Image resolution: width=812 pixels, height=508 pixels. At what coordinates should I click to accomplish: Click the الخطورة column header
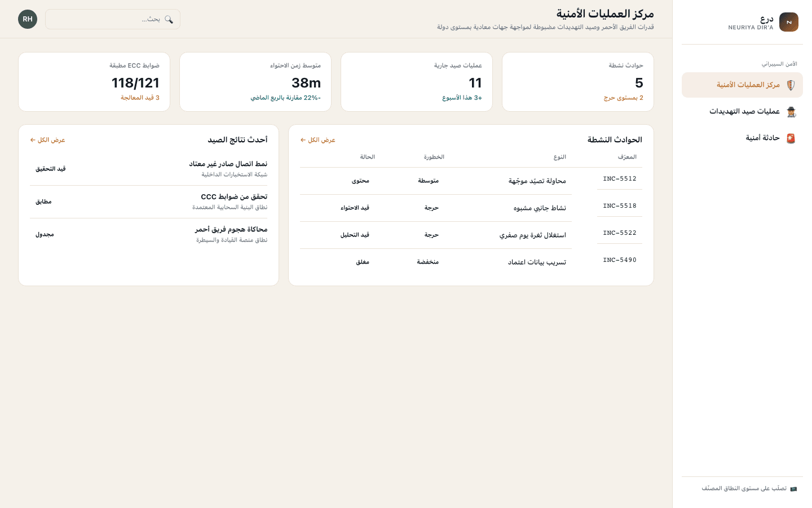coord(434,157)
